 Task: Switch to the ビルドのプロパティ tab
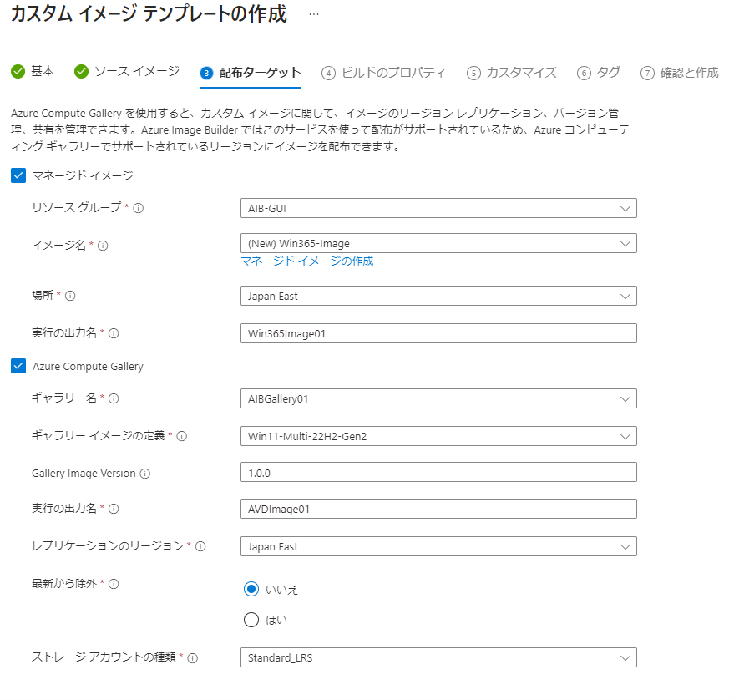(383, 73)
